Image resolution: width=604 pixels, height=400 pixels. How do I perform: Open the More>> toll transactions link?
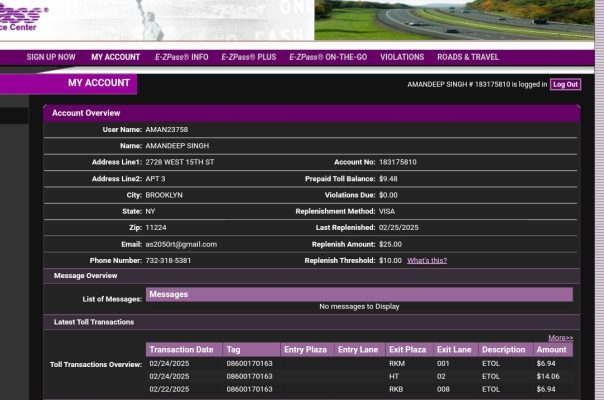[x=560, y=338]
